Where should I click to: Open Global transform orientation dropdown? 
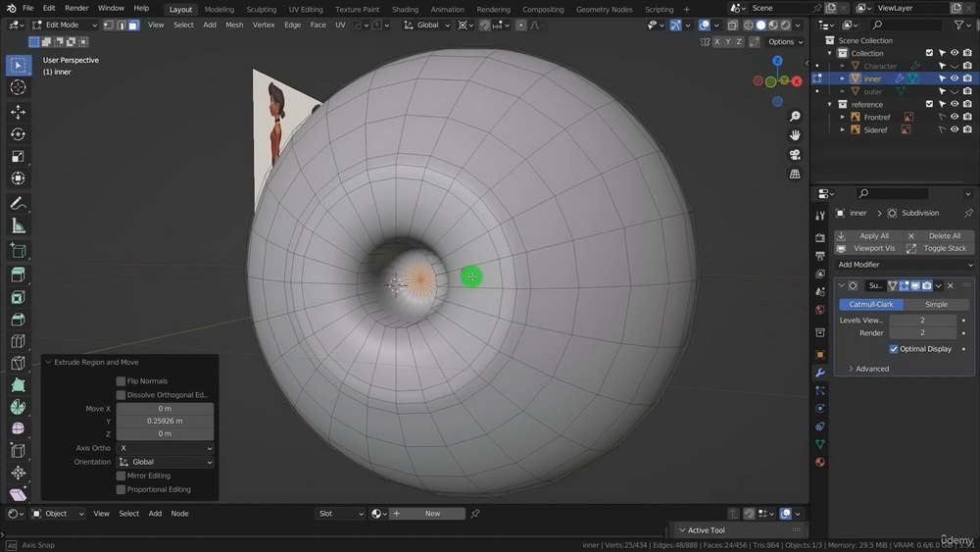(x=426, y=25)
